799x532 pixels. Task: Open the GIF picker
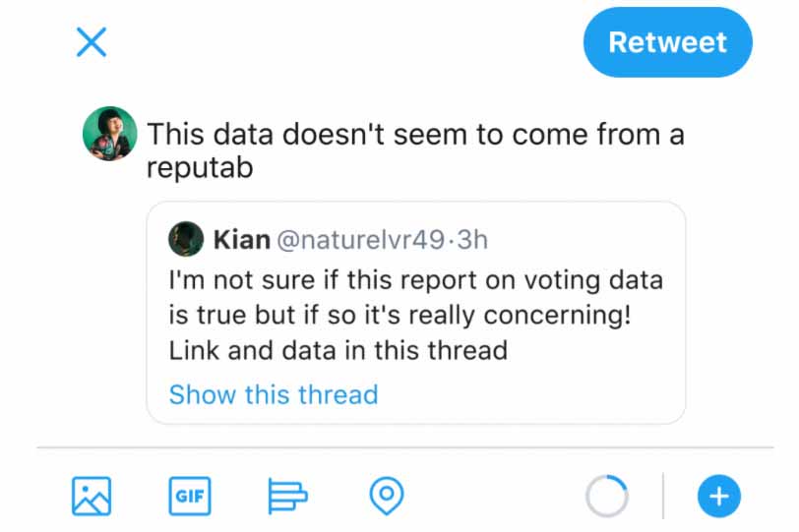[x=189, y=496]
